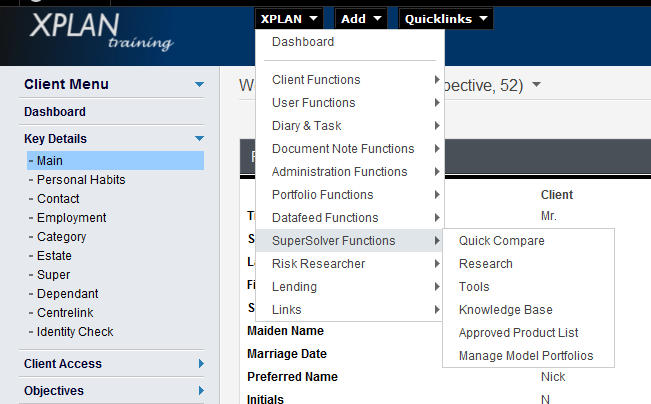Open Datafeed Functions submenu

pos(350,218)
